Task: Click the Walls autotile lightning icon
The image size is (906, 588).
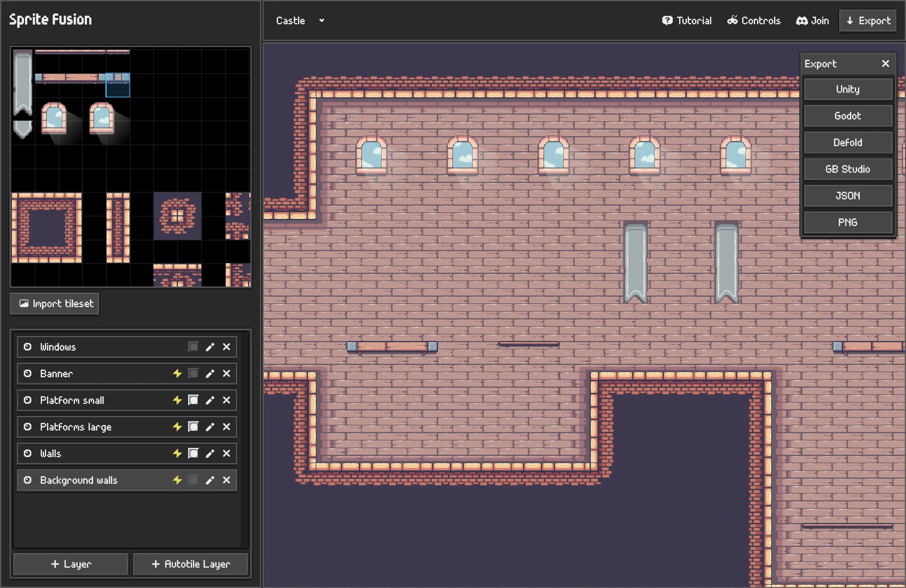Action: [177, 453]
